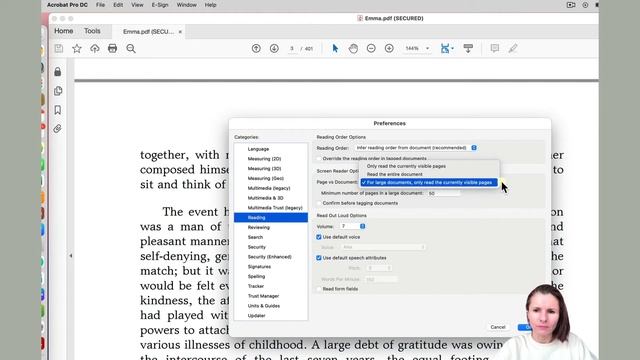Open the File menu

pyautogui.click(x=100, y=5)
